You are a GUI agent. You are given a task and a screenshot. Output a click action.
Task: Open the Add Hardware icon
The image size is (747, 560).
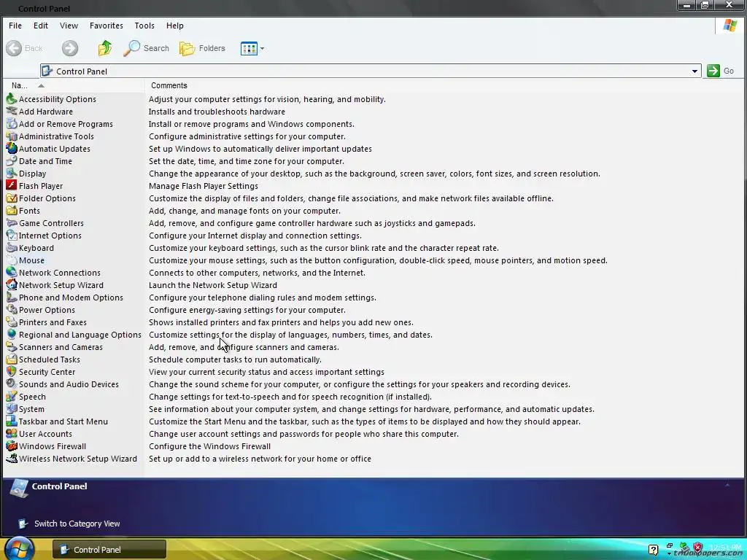[x=12, y=112]
